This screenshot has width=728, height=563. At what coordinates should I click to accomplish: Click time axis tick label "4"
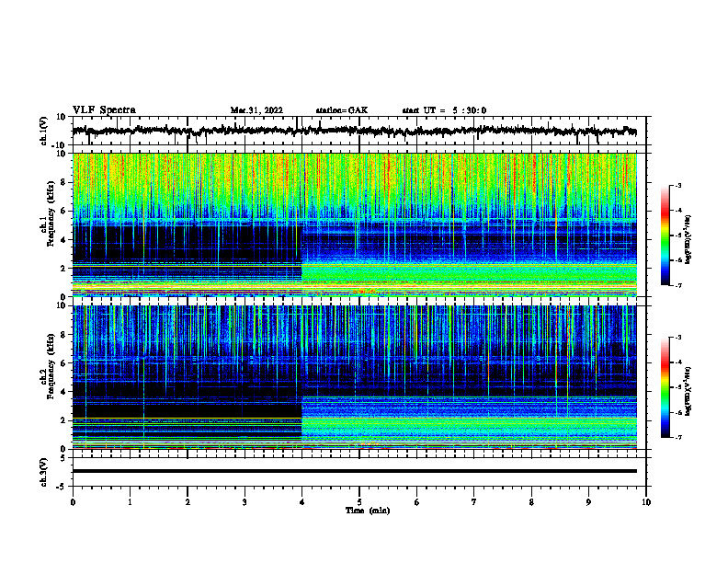(x=302, y=502)
